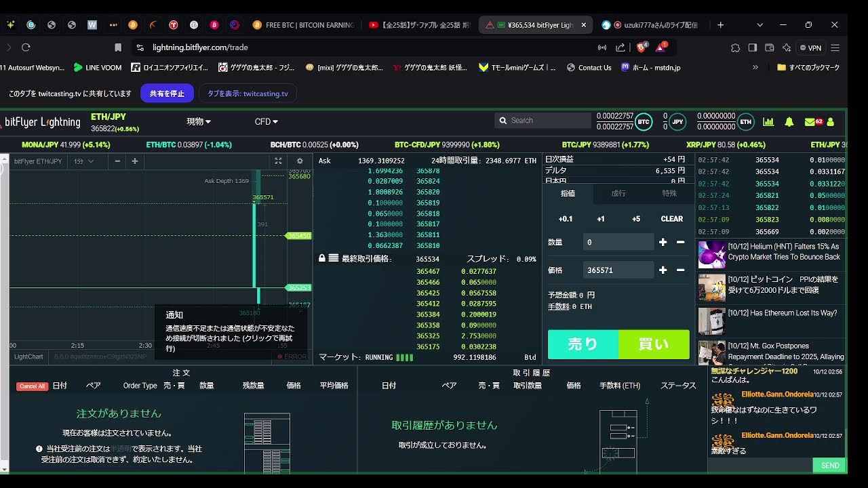Image resolution: width=868 pixels, height=488 pixels.
Task: Click the 価格 price input field
Action: click(618, 270)
